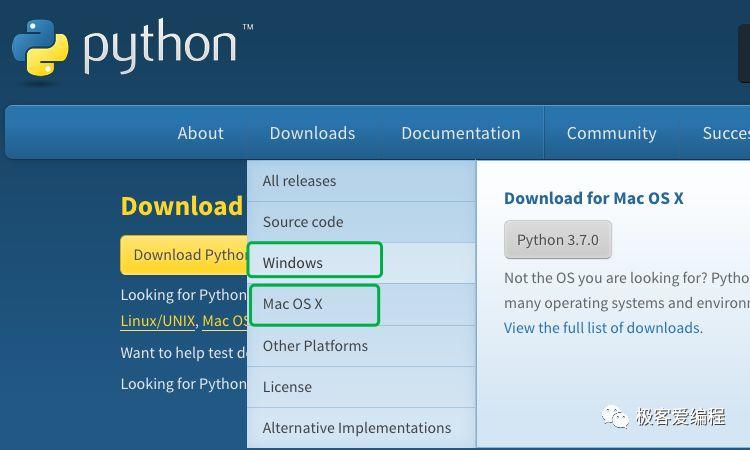
Task: Click the python wordmark text
Action: (x=160, y=46)
